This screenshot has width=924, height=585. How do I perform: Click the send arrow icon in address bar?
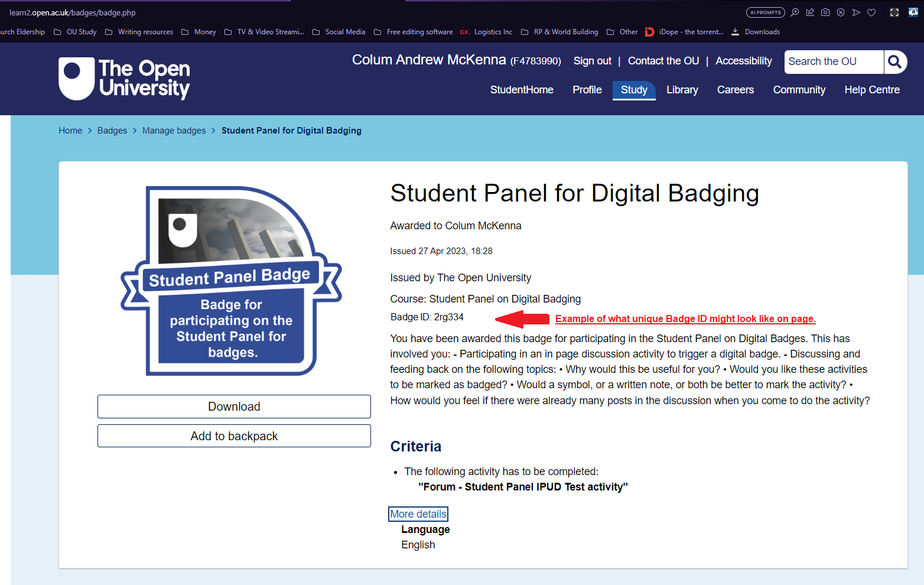point(856,12)
